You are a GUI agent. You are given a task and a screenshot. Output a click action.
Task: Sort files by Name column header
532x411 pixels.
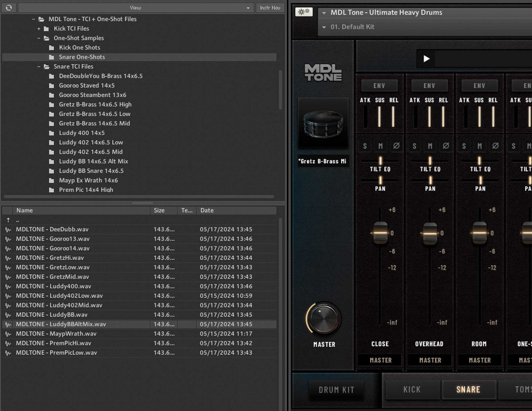coord(82,210)
